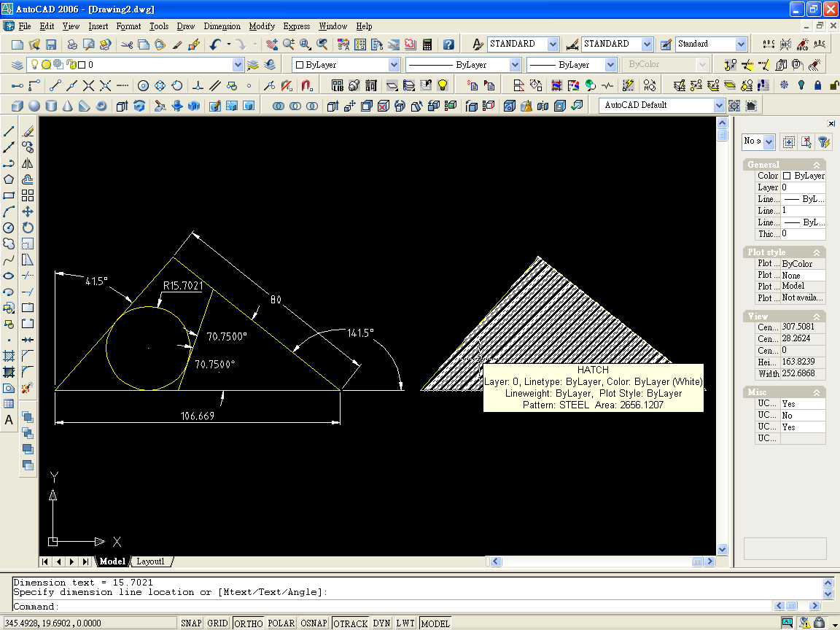This screenshot has height=630, width=840.
Task: Select the Table draw tool
Action: click(9, 404)
